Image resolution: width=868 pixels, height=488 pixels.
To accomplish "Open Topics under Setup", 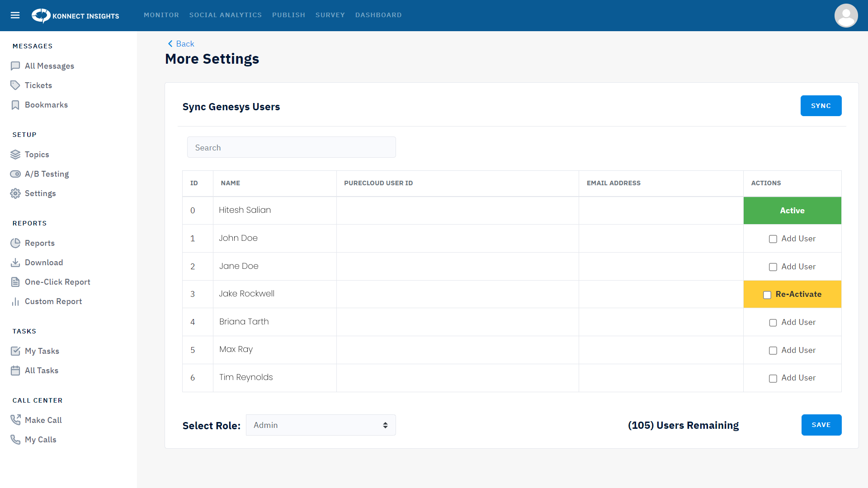I will pos(37,155).
